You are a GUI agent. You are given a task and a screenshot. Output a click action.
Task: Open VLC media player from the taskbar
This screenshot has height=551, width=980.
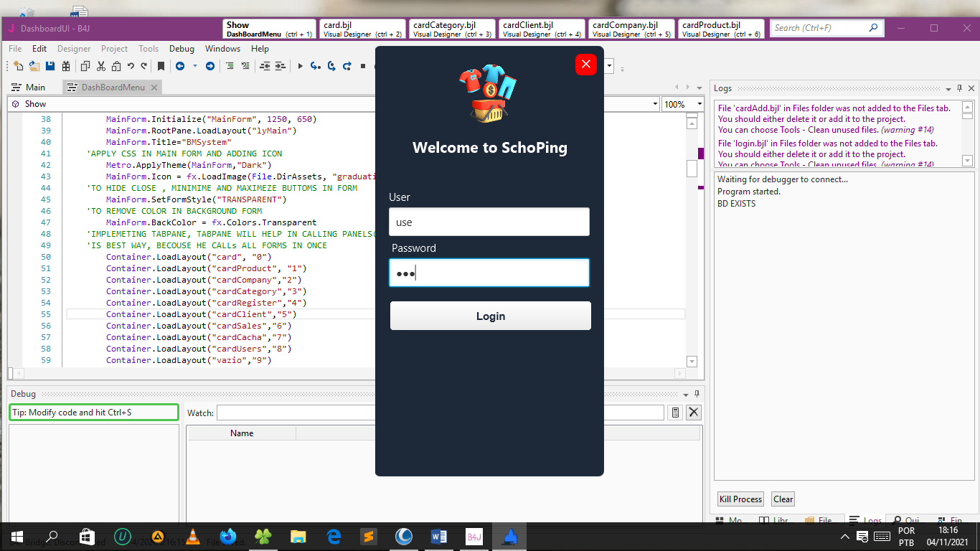point(192,537)
